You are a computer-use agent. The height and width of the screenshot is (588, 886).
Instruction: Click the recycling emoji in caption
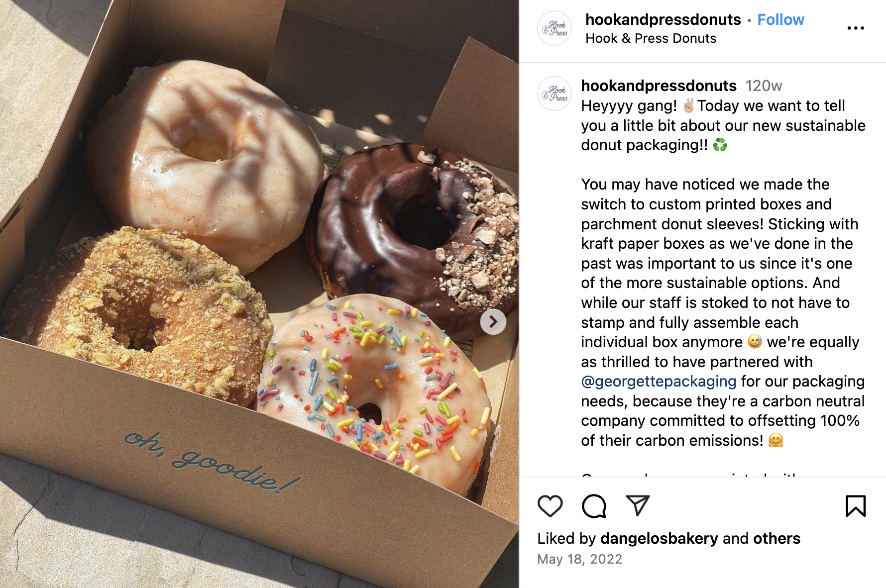[x=720, y=145]
